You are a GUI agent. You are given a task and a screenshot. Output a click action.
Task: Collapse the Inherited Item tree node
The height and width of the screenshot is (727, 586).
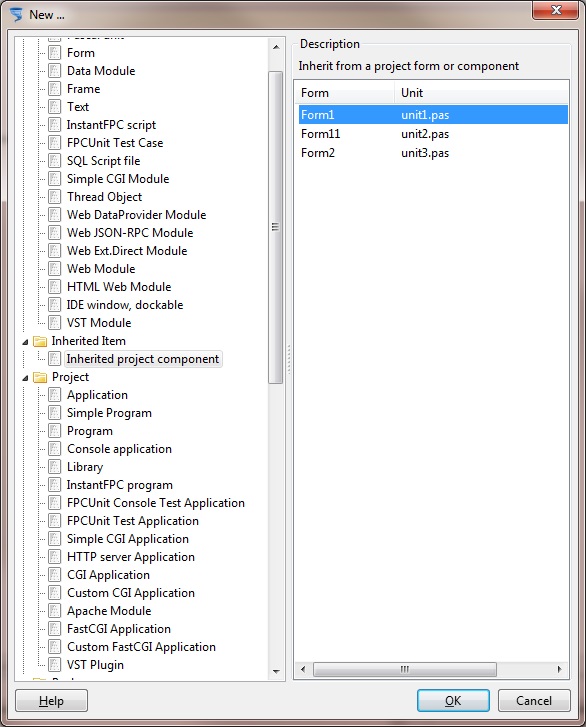(x=25, y=342)
